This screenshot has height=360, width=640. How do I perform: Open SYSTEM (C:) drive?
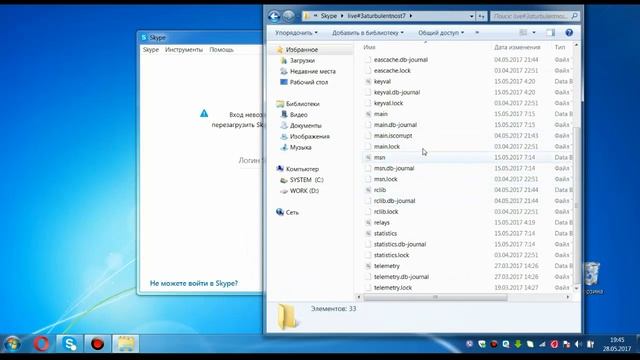coord(307,180)
